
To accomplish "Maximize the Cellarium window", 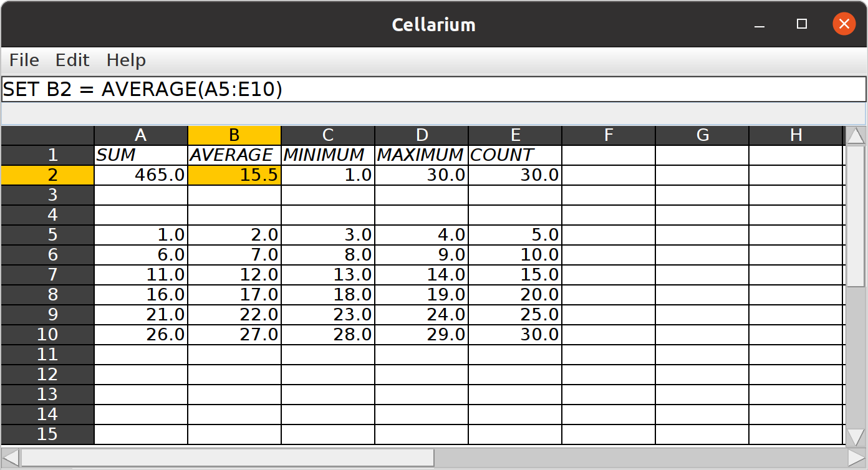I will pos(802,24).
